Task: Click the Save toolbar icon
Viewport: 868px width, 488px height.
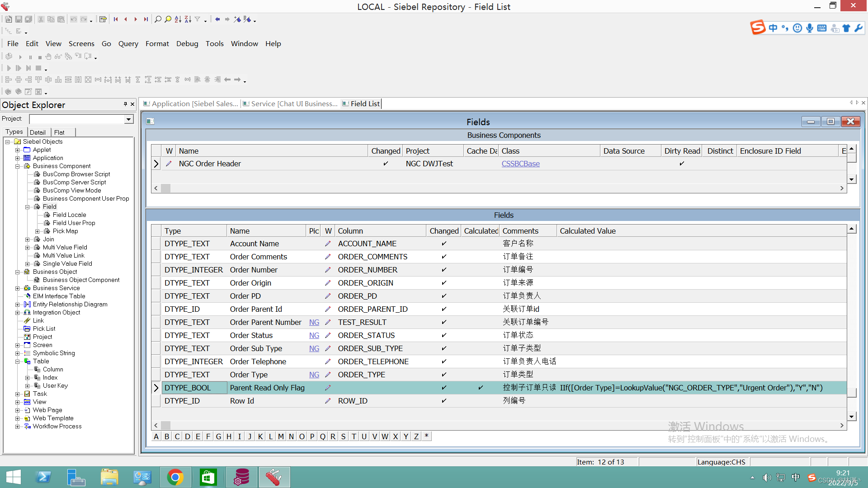Action: (x=19, y=19)
